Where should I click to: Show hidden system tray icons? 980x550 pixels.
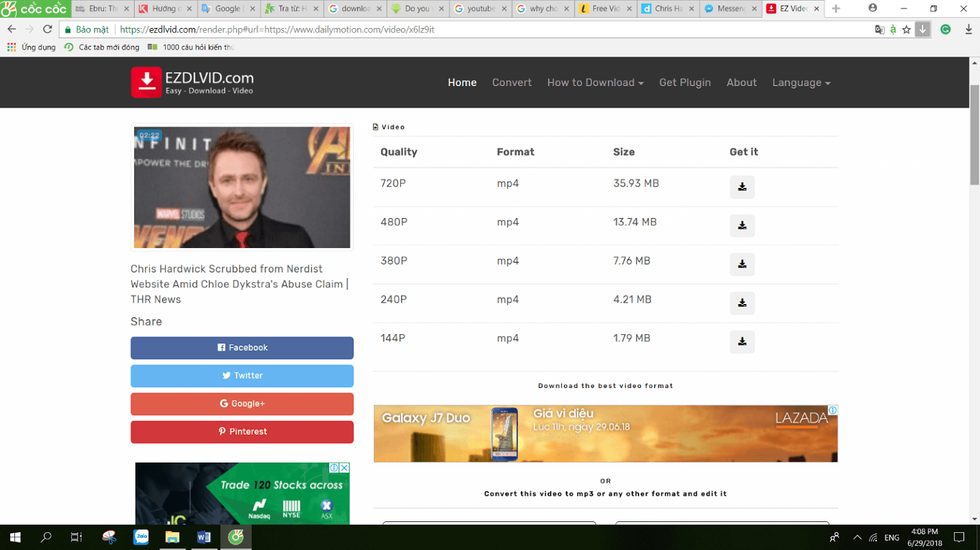pyautogui.click(x=857, y=537)
